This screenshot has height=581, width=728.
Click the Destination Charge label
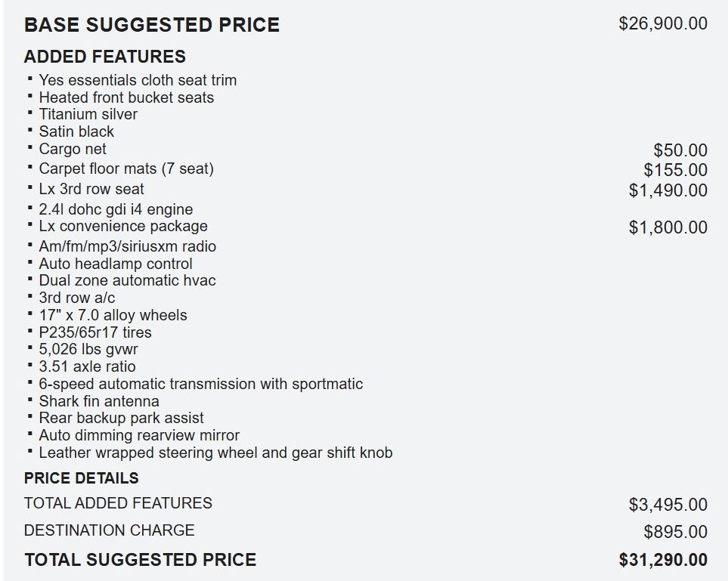[x=109, y=530]
